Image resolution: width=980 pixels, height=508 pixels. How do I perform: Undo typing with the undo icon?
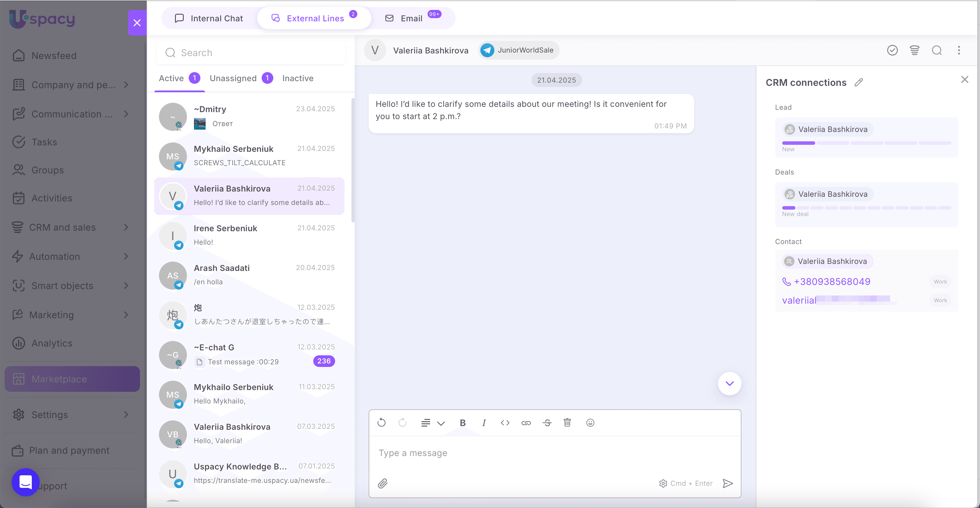click(x=381, y=423)
